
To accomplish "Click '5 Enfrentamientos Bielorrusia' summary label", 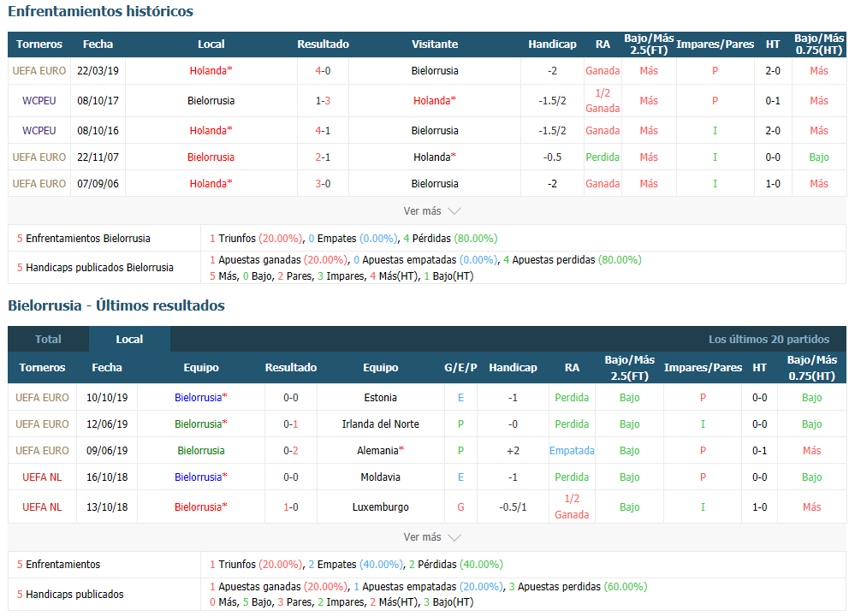I will click(83, 238).
